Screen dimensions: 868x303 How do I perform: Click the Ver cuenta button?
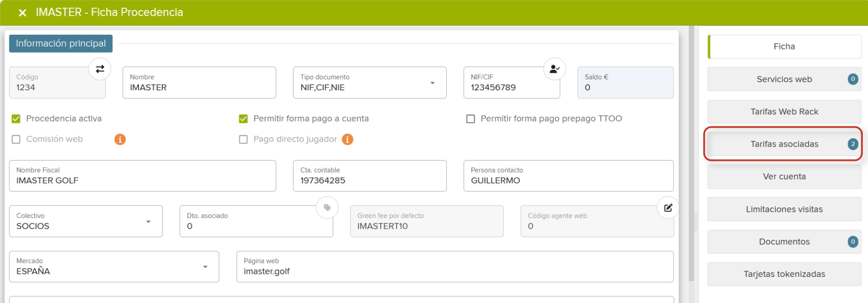click(784, 177)
